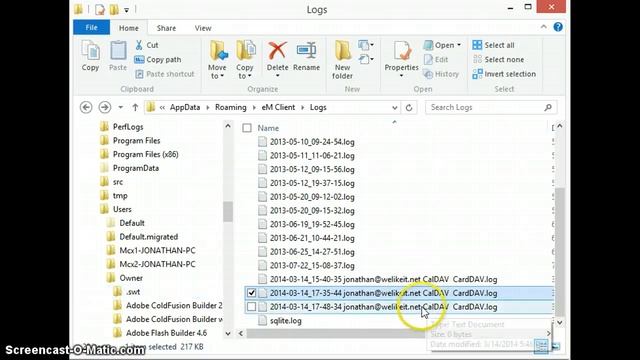
Task: Click Paste shortcut in Clipboard group
Action: click(x=164, y=74)
